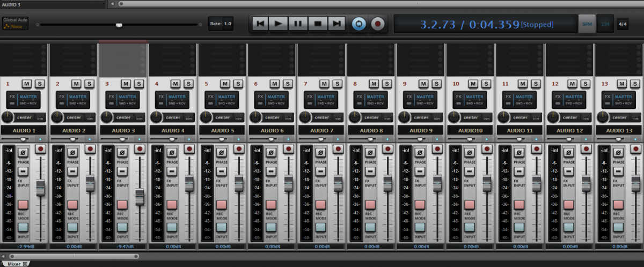Click the Audio 3 volume fader handle
The height and width of the screenshot is (267, 644).
click(140, 197)
